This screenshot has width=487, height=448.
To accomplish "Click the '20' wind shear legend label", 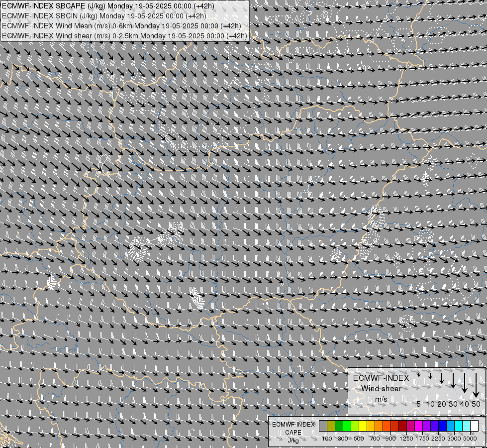I will coord(442,404).
